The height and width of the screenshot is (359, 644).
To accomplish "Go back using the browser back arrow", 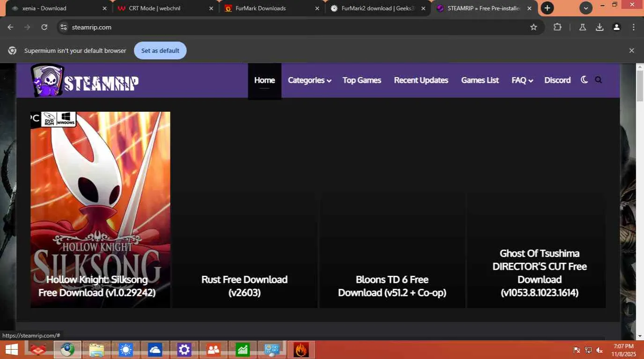I will click(10, 27).
